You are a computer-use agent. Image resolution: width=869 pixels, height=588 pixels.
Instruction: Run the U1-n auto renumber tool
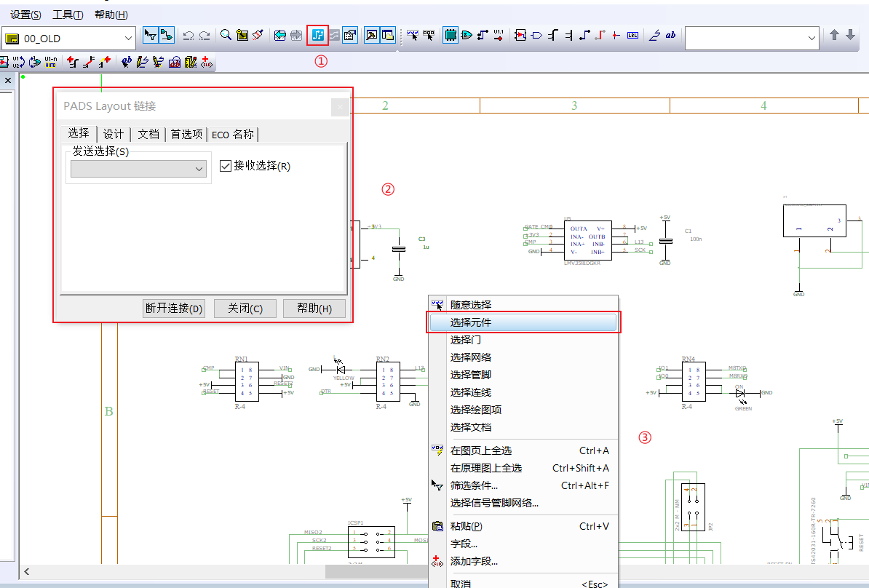(x=51, y=62)
